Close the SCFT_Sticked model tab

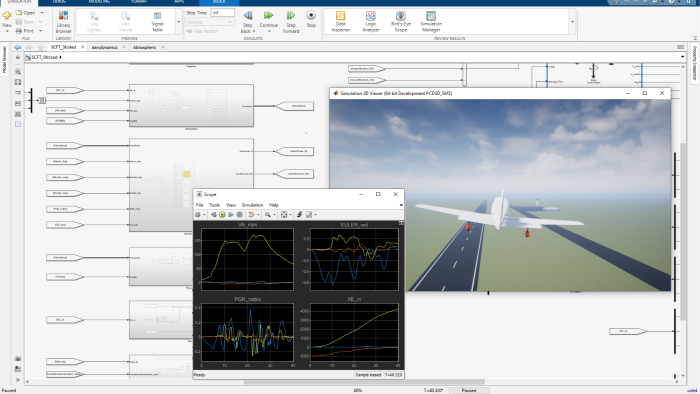83,47
